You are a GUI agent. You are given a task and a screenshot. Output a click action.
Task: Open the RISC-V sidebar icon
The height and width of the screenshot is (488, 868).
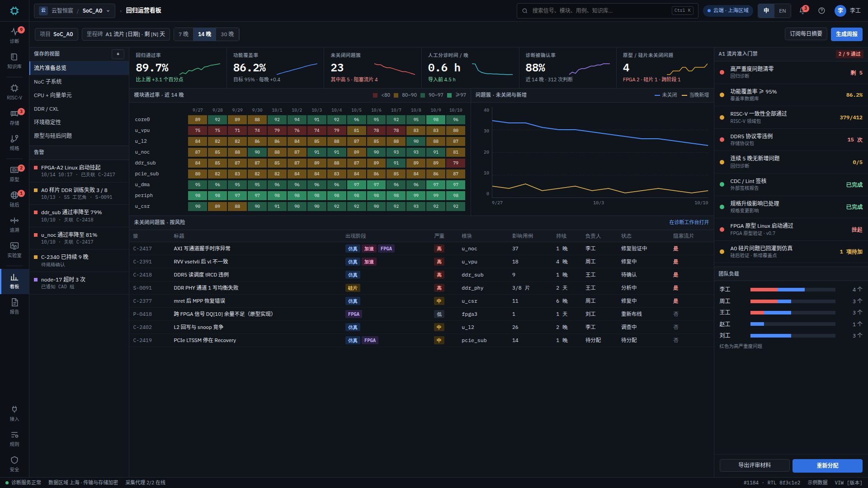[x=14, y=92]
